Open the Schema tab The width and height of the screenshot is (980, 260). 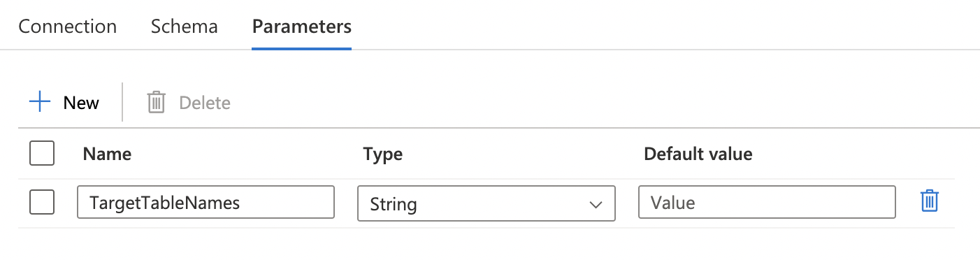pyautogui.click(x=185, y=27)
